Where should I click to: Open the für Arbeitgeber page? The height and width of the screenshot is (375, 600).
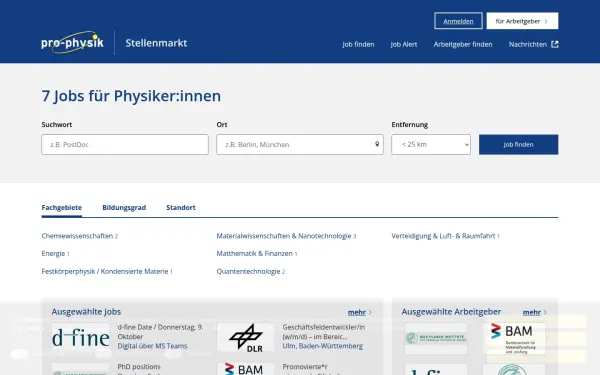pyautogui.click(x=522, y=21)
